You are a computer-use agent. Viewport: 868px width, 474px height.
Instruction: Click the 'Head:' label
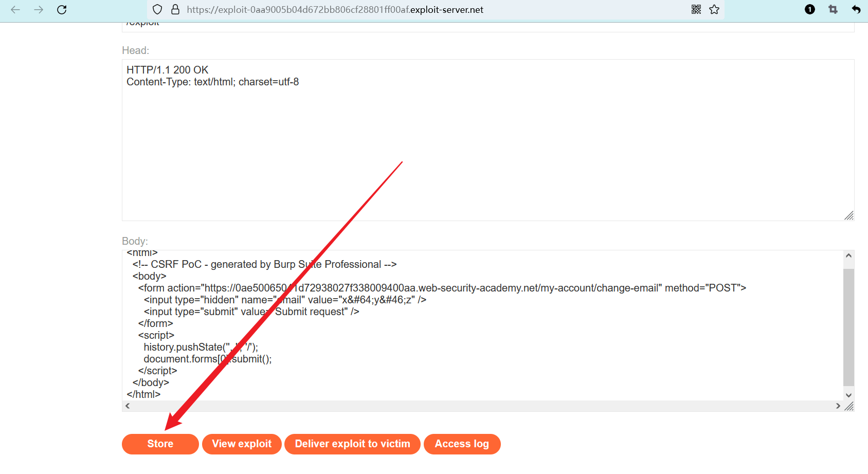click(136, 50)
